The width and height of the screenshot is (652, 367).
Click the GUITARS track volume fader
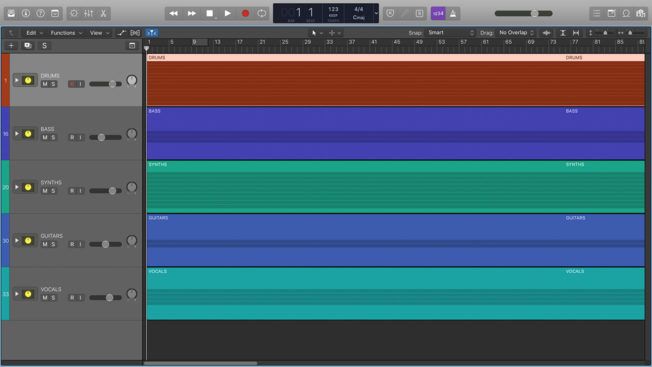click(106, 244)
